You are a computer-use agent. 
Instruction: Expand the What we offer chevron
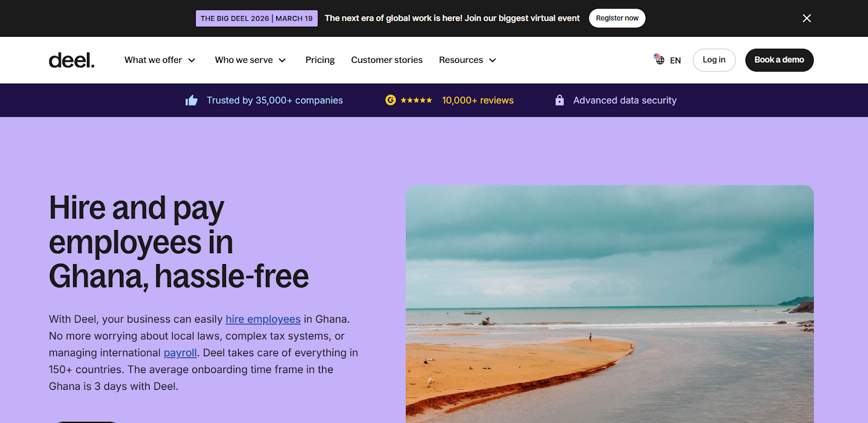tap(192, 60)
